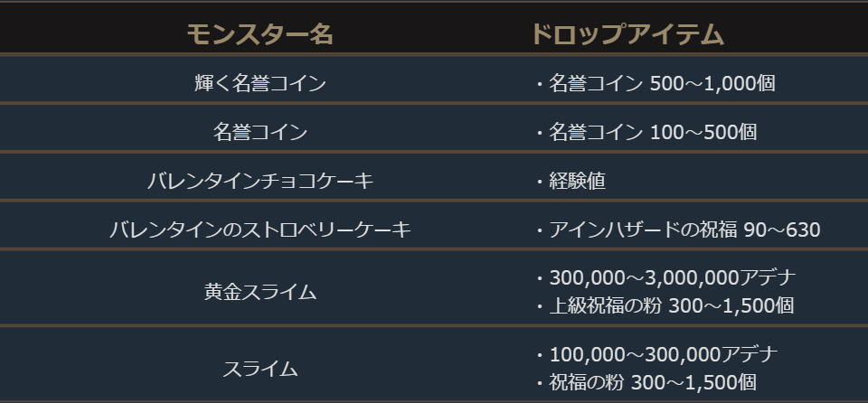
Task: Click the 上級祝福の粉 300〜1,500個 drop entry
Action: 671,305
